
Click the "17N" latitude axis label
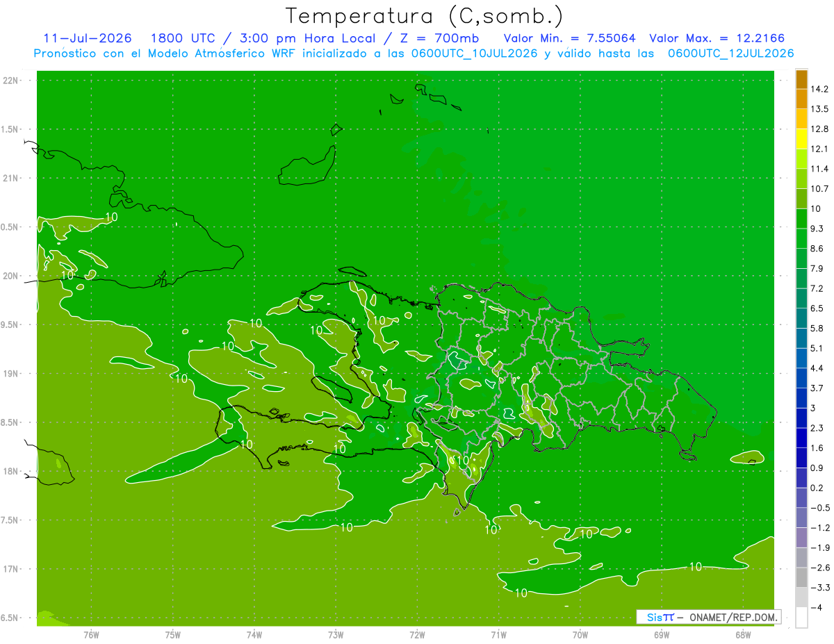[x=10, y=569]
